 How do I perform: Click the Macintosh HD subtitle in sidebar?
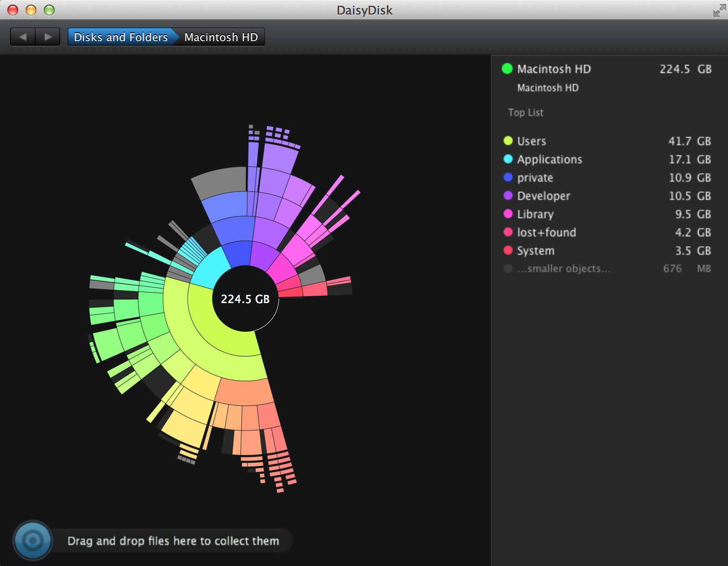click(548, 88)
